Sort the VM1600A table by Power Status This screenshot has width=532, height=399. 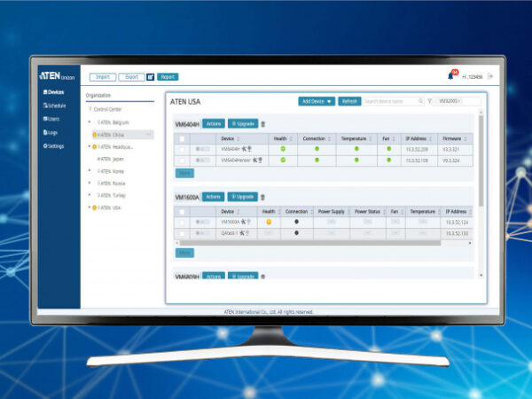tap(385, 212)
